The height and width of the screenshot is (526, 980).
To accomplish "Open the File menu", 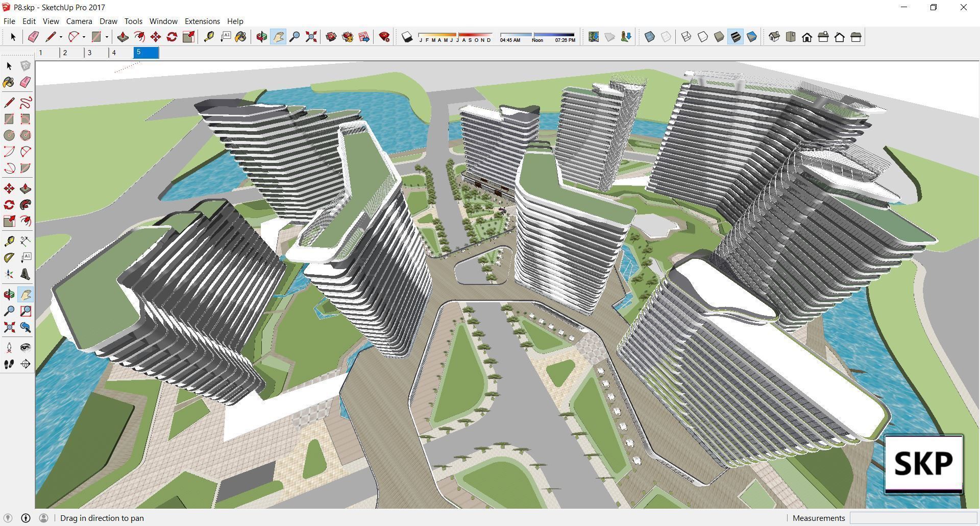I will 9,21.
